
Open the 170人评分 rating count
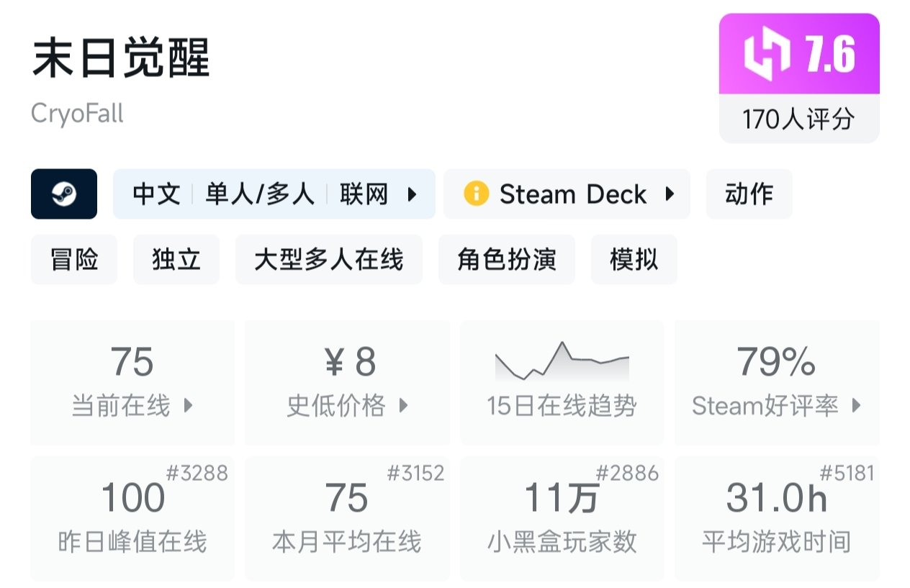[798, 119]
